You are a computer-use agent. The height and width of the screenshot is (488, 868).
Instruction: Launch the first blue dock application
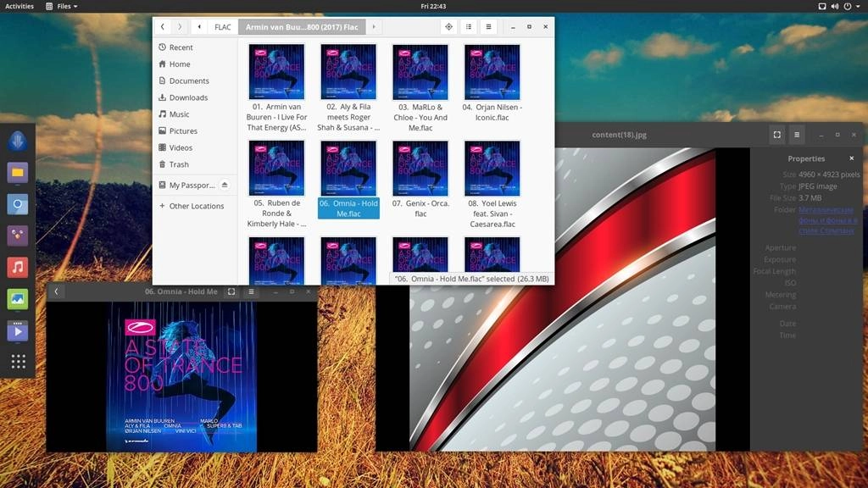[18, 141]
